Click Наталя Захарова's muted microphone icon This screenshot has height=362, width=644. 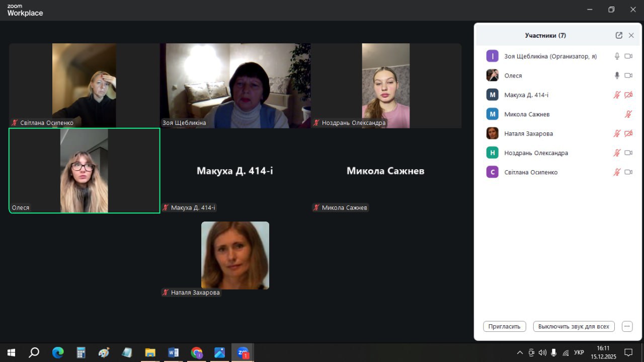[x=617, y=133]
